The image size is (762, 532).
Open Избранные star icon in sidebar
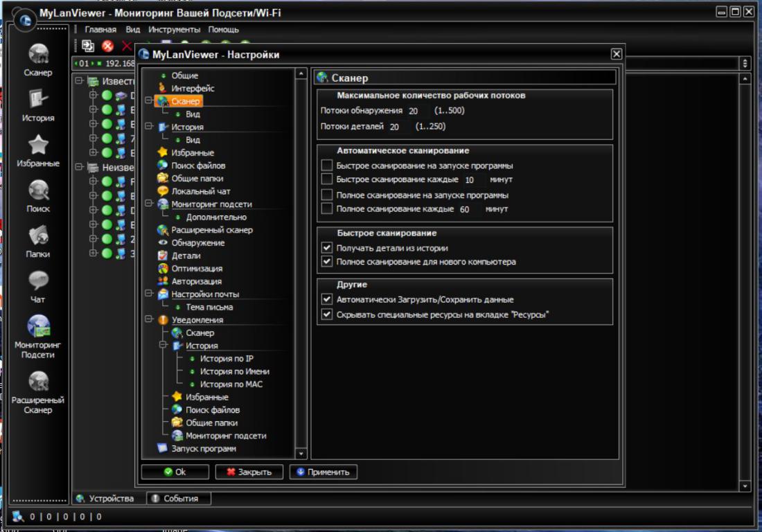(x=38, y=145)
